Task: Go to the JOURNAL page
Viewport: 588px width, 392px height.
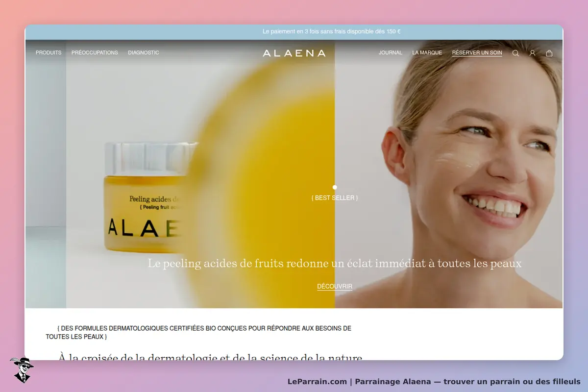Action: click(x=391, y=52)
